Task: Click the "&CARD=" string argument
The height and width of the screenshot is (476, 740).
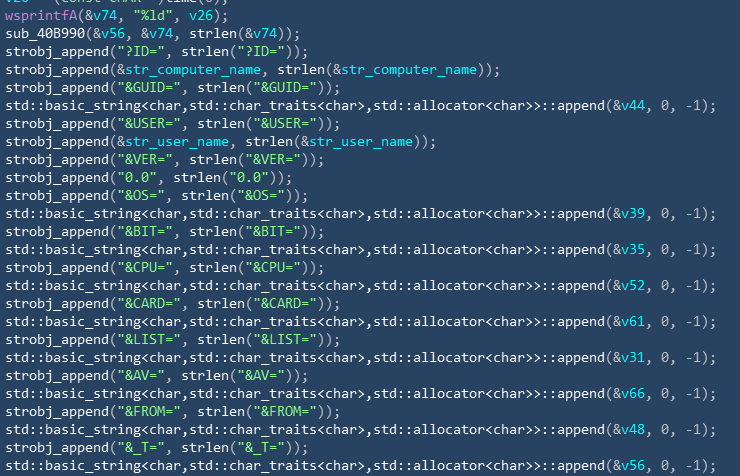Action: (x=149, y=304)
